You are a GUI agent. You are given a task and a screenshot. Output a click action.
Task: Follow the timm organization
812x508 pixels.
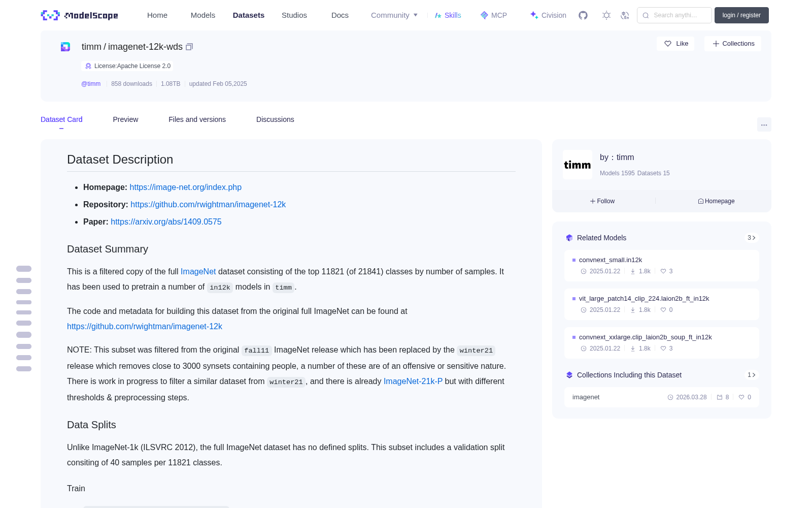(x=602, y=201)
